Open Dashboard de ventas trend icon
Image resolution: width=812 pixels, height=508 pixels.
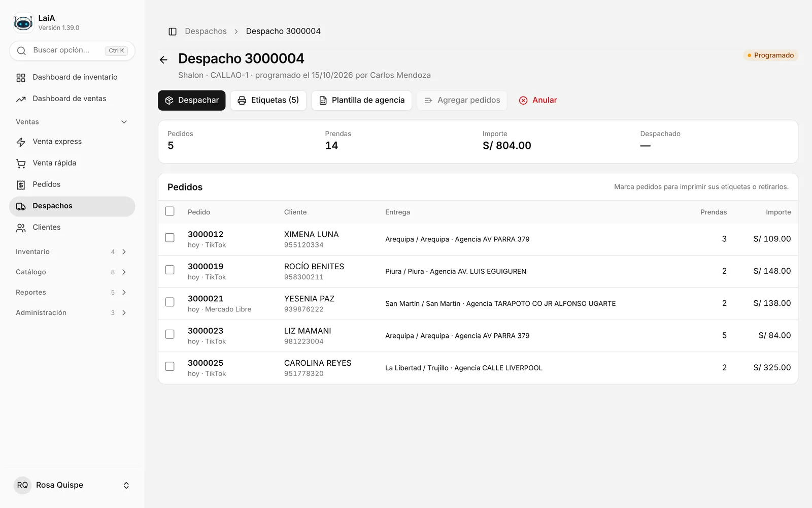pyautogui.click(x=21, y=99)
